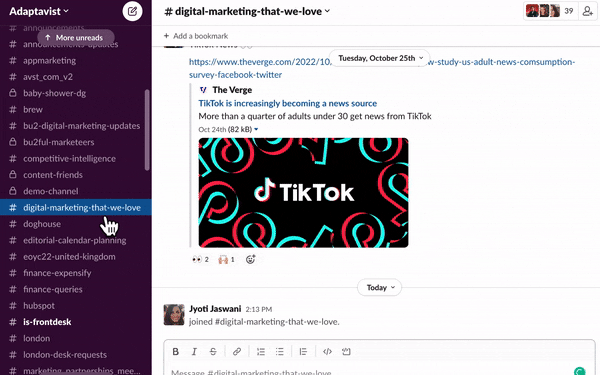Open 'TikTok is increasingly becoming a news source' link
Viewport: 600px width, 375px height.
tap(287, 103)
